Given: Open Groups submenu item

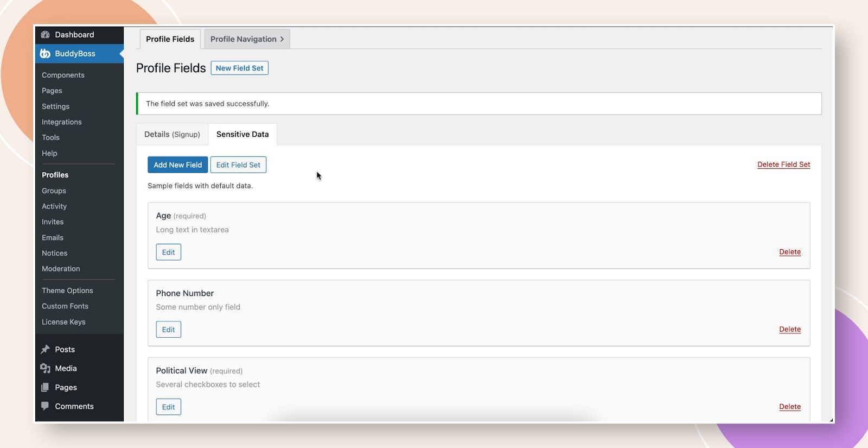Looking at the screenshot, I should click(54, 191).
